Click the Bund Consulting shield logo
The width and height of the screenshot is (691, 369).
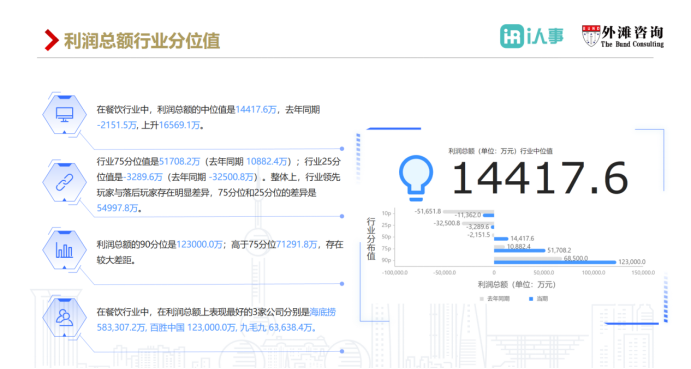[x=591, y=36]
